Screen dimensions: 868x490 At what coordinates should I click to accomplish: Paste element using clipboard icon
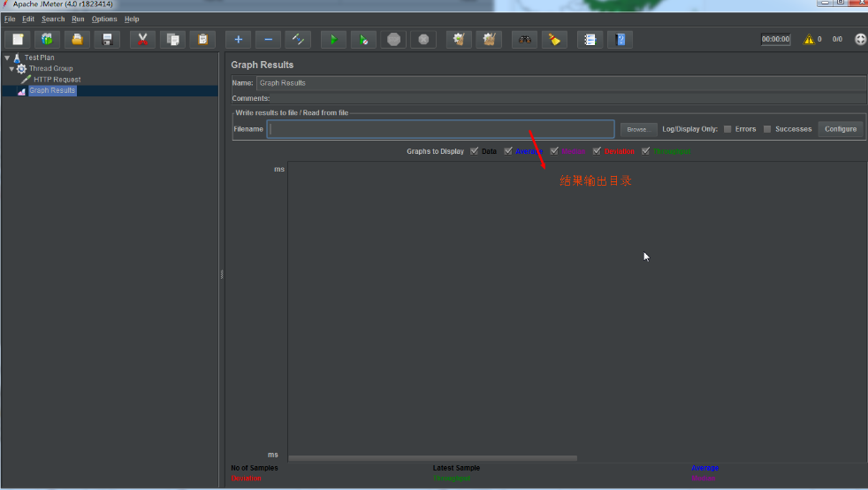pos(202,39)
